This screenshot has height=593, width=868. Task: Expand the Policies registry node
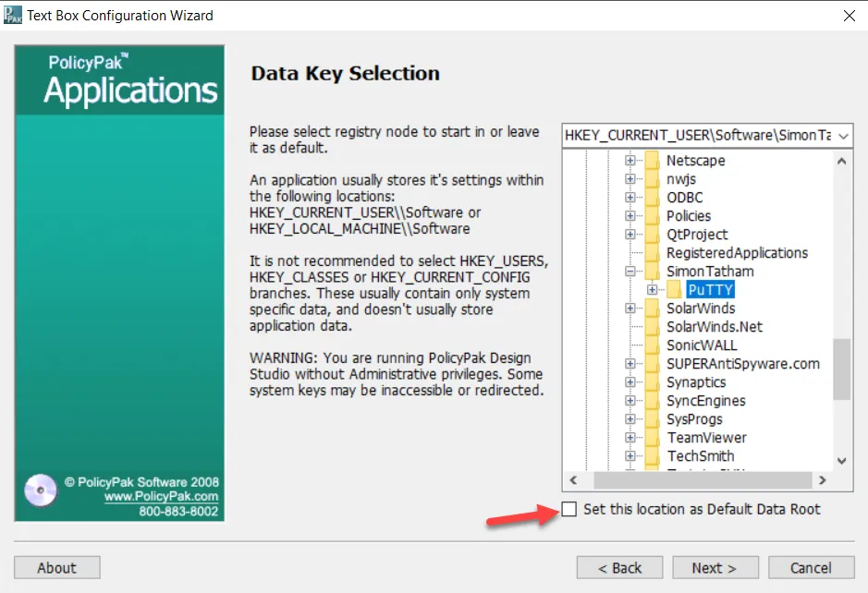coord(630,216)
